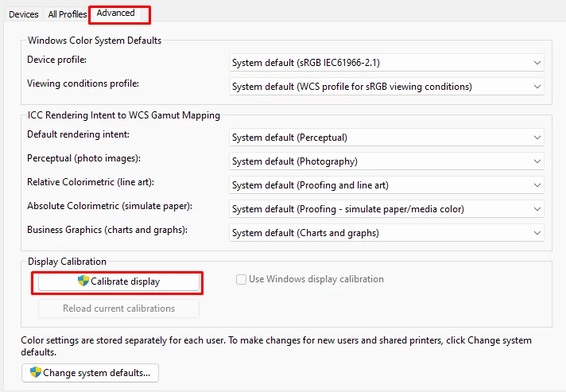The width and height of the screenshot is (566, 392).
Task: Click the Calibrate display button
Action: tap(118, 281)
